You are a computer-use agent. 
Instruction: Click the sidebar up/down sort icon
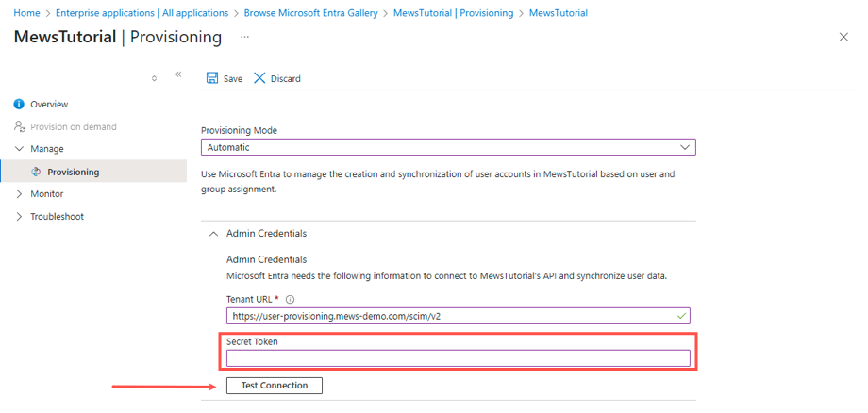click(154, 78)
